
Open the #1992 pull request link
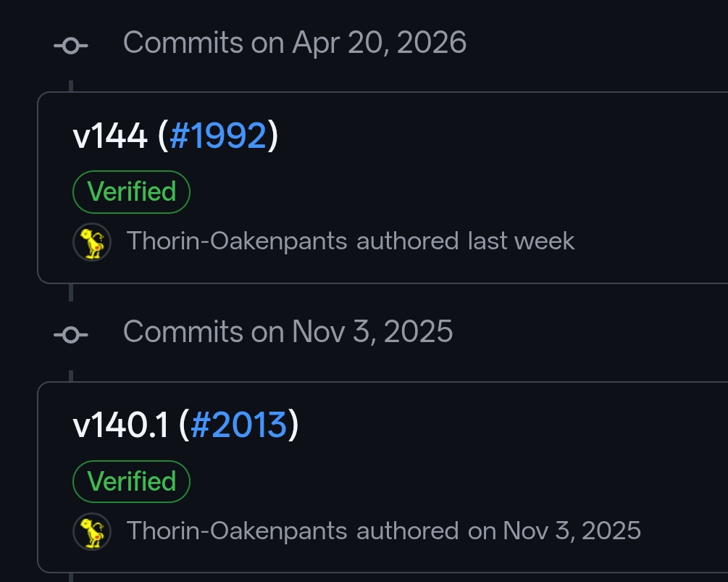pyautogui.click(x=218, y=136)
